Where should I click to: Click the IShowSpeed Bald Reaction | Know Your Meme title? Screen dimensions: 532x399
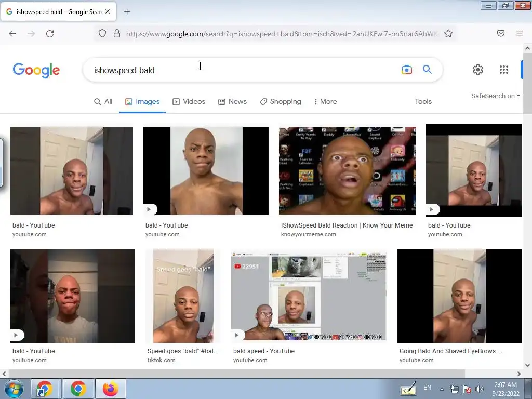pos(347,225)
